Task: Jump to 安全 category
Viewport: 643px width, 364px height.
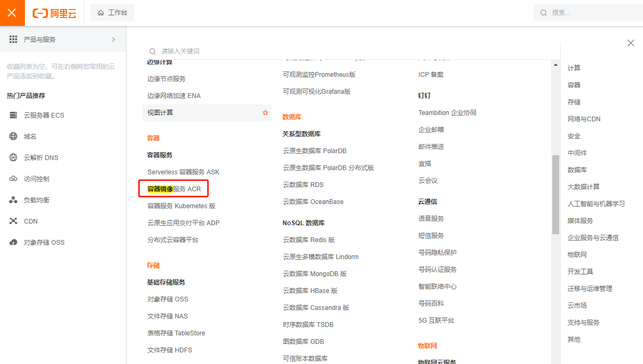Action: point(574,136)
